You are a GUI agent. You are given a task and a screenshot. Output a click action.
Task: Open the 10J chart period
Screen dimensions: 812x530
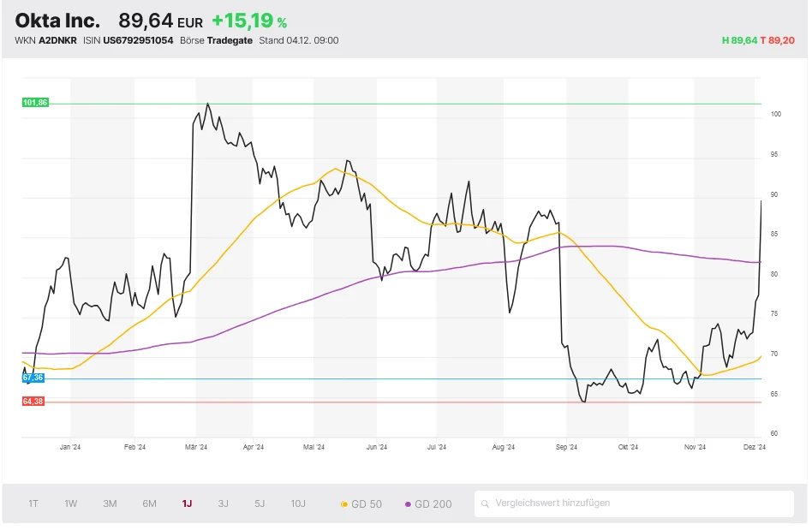click(x=298, y=503)
